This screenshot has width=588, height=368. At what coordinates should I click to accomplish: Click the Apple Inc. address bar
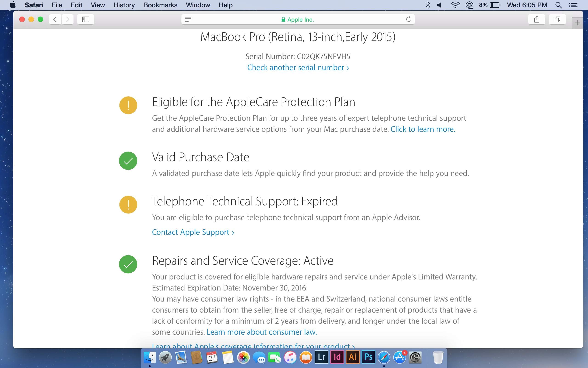[298, 19]
